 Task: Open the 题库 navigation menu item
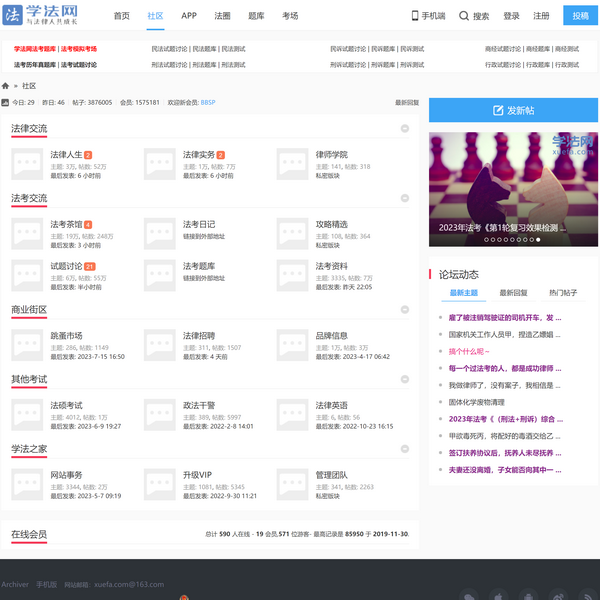tap(256, 16)
